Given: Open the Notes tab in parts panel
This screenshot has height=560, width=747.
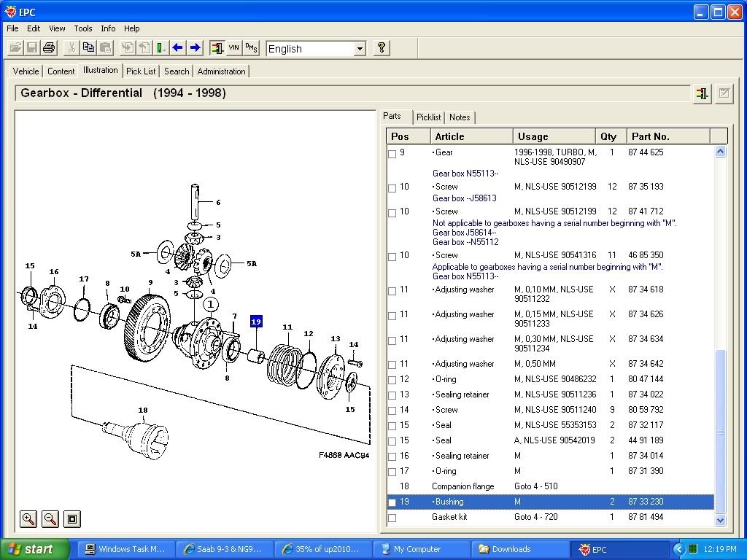Looking at the screenshot, I should (x=460, y=117).
